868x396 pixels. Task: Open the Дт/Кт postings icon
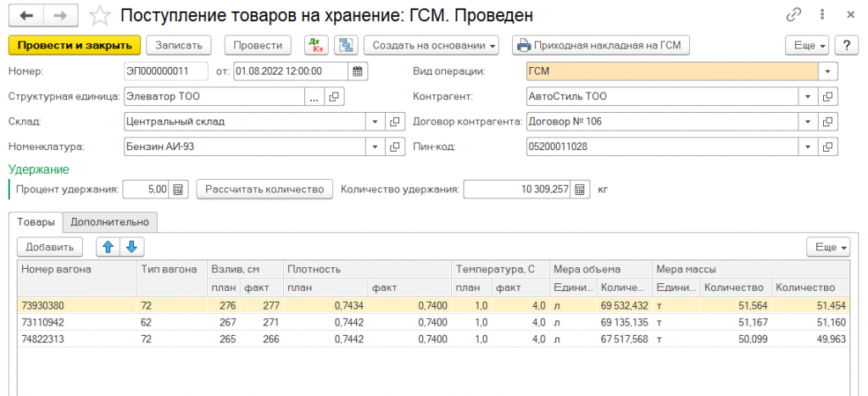click(315, 45)
